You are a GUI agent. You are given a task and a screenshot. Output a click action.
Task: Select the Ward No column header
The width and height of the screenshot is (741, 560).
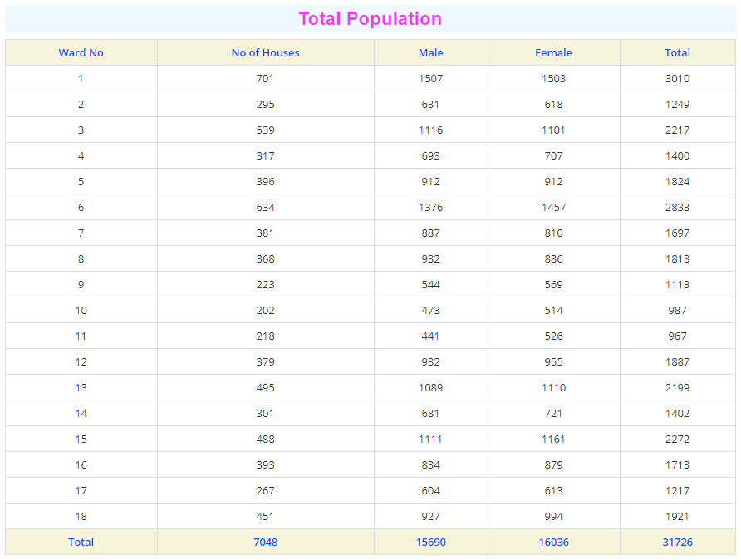[x=81, y=53]
